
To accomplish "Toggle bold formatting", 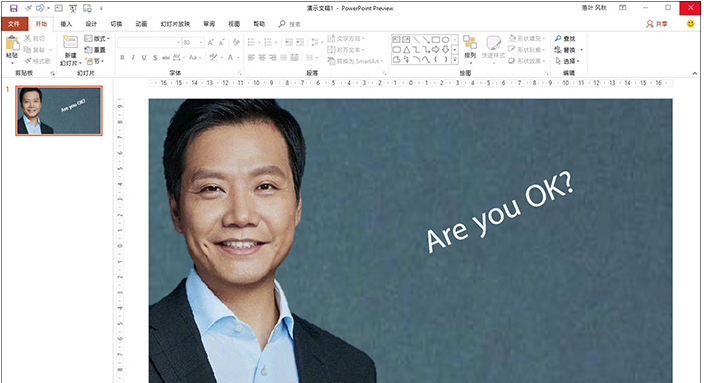I will 122,57.
